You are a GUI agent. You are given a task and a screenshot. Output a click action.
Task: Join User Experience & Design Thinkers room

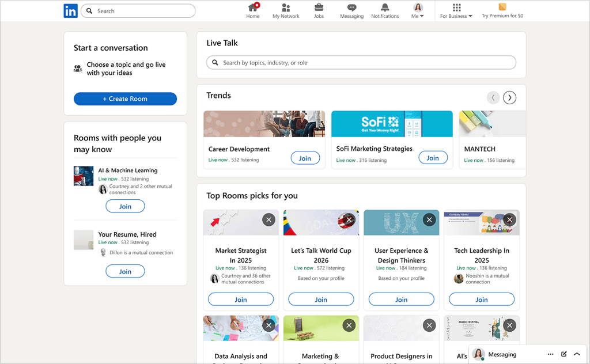(402, 299)
